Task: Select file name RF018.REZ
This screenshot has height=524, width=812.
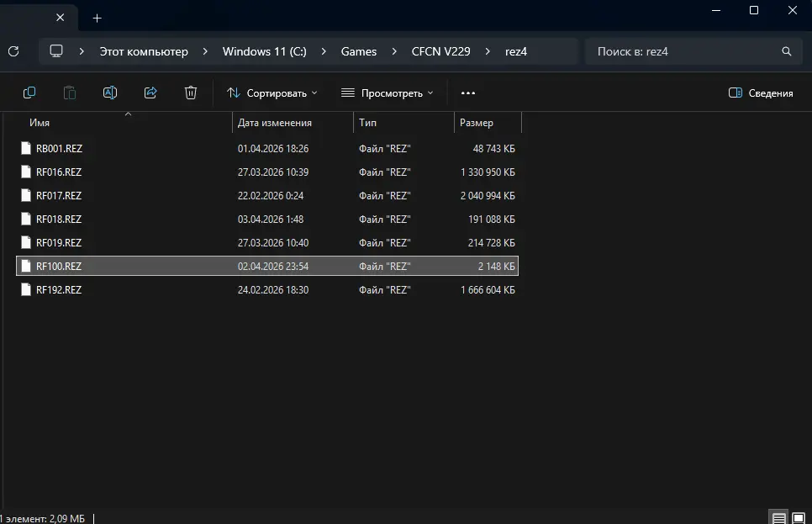Action: (x=59, y=220)
